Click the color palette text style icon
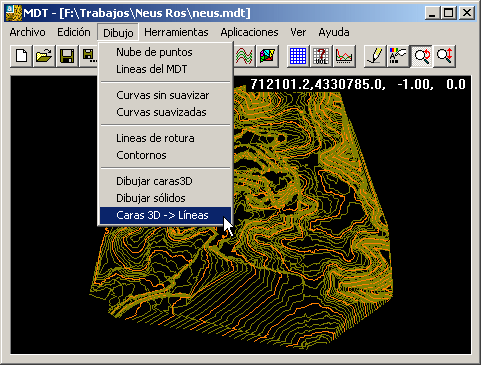Screen dimensions: 481x365 tap(398, 56)
